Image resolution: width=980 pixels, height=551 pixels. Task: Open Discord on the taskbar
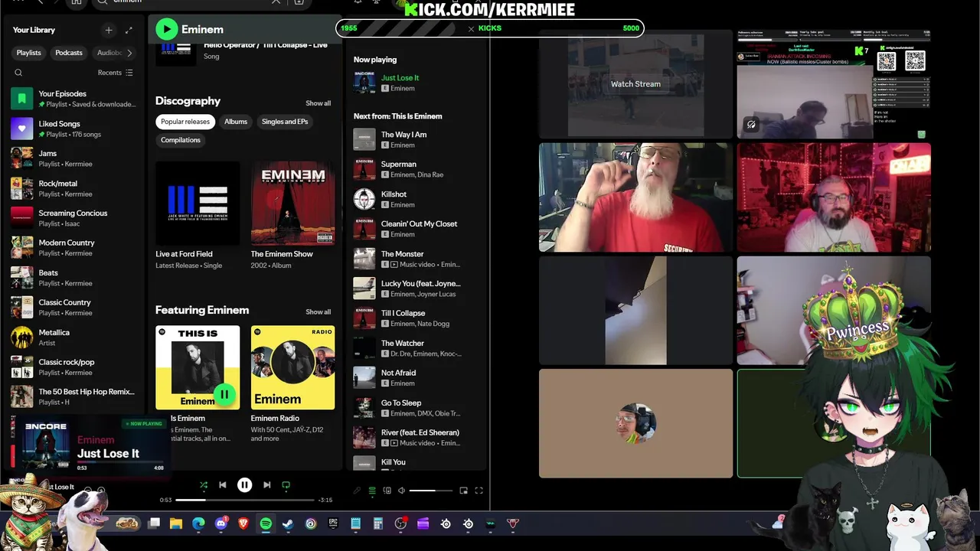[221, 523]
